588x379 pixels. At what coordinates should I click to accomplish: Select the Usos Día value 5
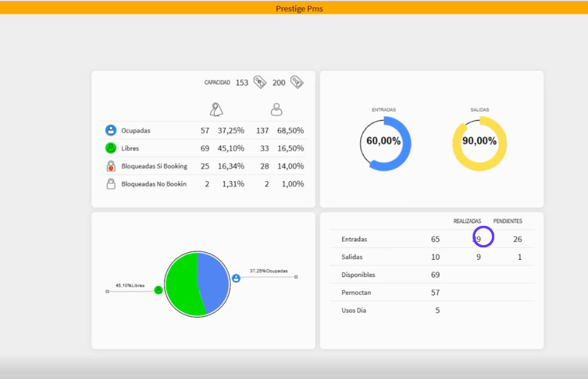pyautogui.click(x=437, y=310)
